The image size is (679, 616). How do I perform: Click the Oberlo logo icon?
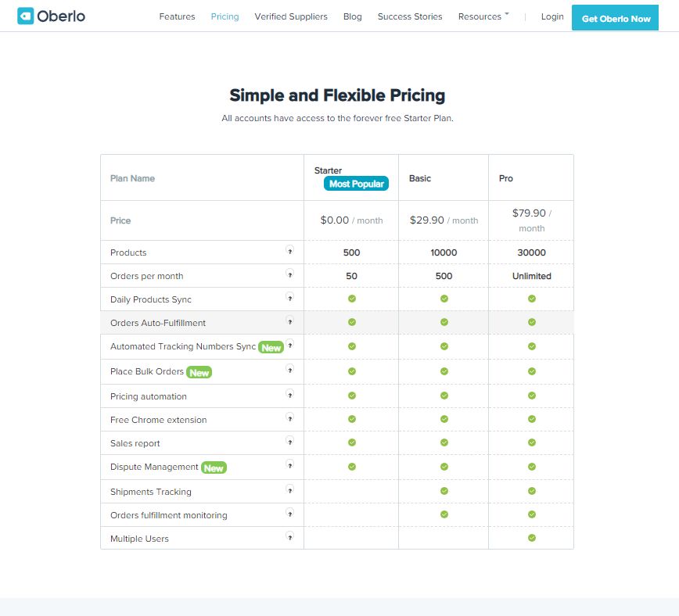click(26, 16)
